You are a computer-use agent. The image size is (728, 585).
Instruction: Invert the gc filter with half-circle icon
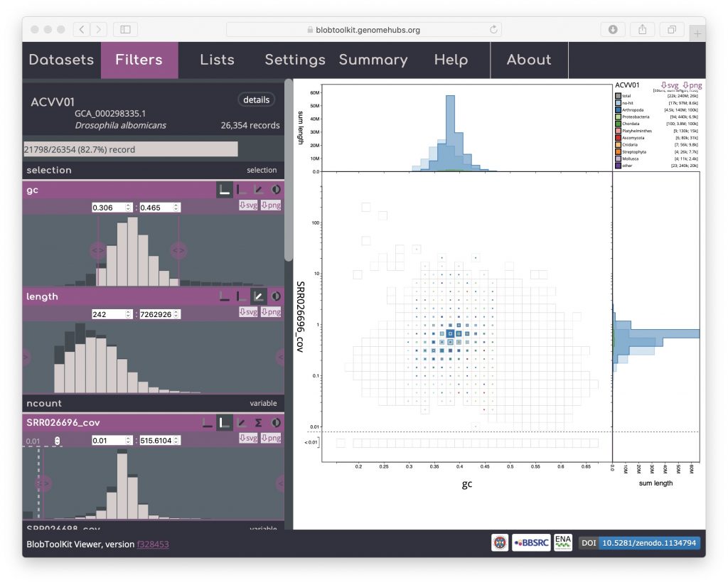click(276, 190)
